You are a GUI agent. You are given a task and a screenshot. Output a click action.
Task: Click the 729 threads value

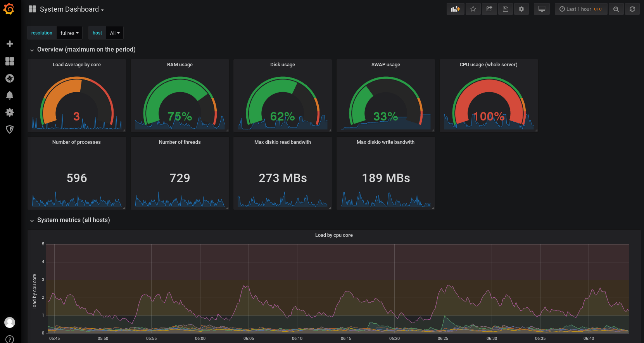pos(180,178)
